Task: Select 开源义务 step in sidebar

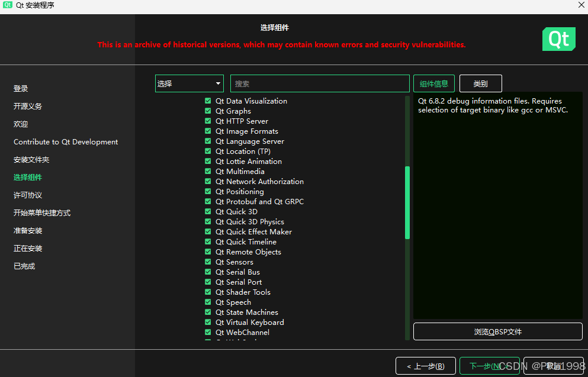Action: tap(28, 106)
